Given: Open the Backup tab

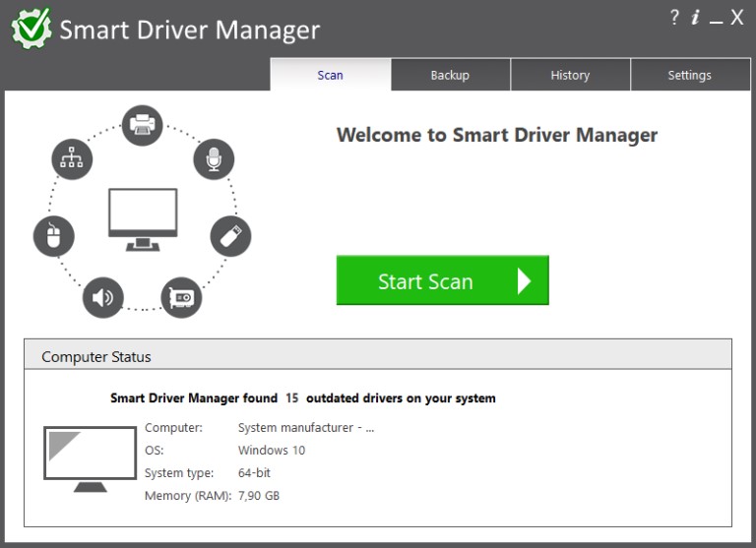Looking at the screenshot, I should pos(450,75).
